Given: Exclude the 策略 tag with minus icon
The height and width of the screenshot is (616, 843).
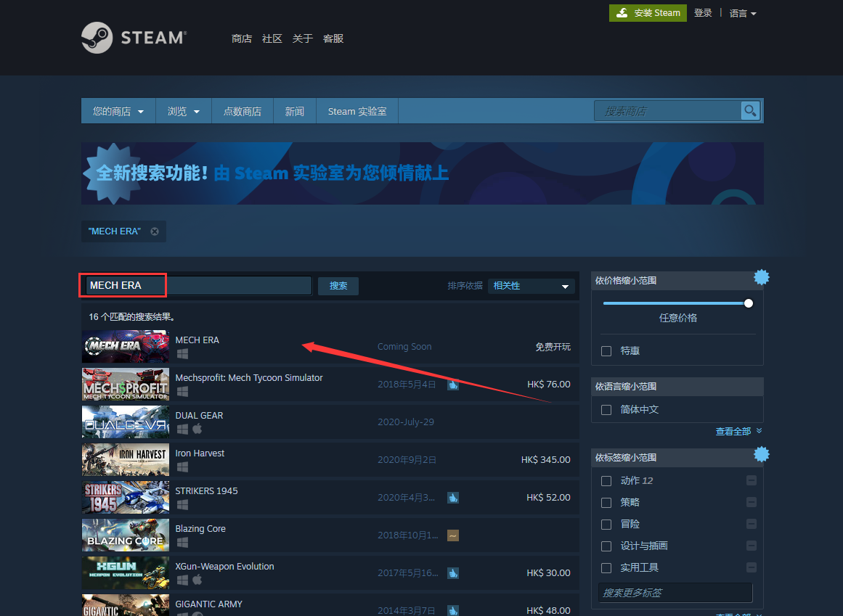Looking at the screenshot, I should [752, 502].
